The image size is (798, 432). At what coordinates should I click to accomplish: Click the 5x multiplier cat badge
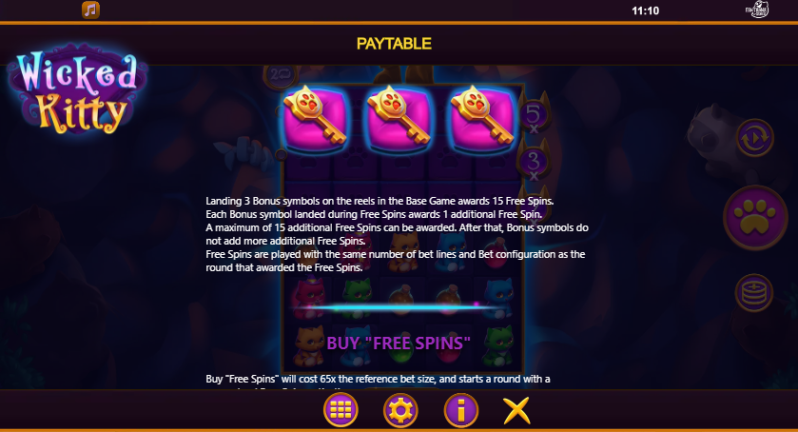533,115
